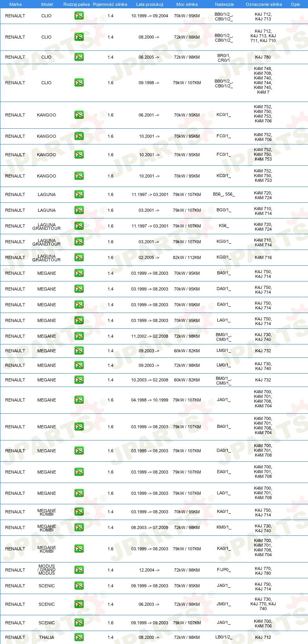The image size is (308, 644).
Task: Select the KM0/1_ body cell
Action: coord(224,527)
